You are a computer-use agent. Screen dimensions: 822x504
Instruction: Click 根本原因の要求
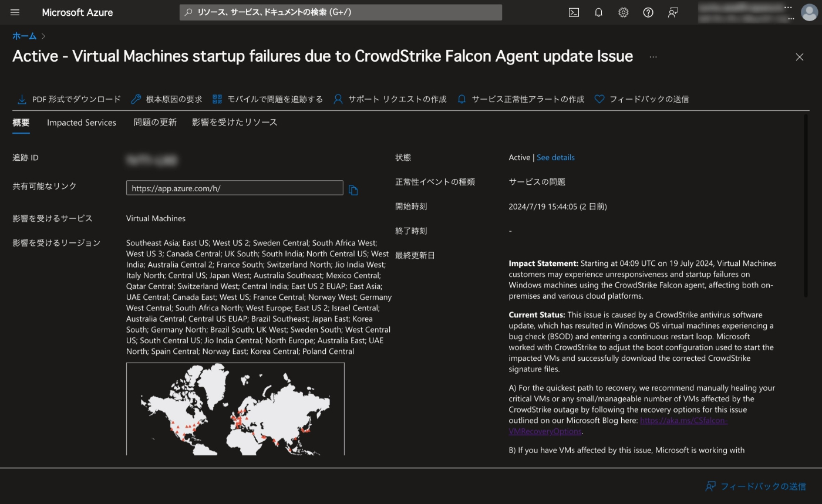pos(174,99)
